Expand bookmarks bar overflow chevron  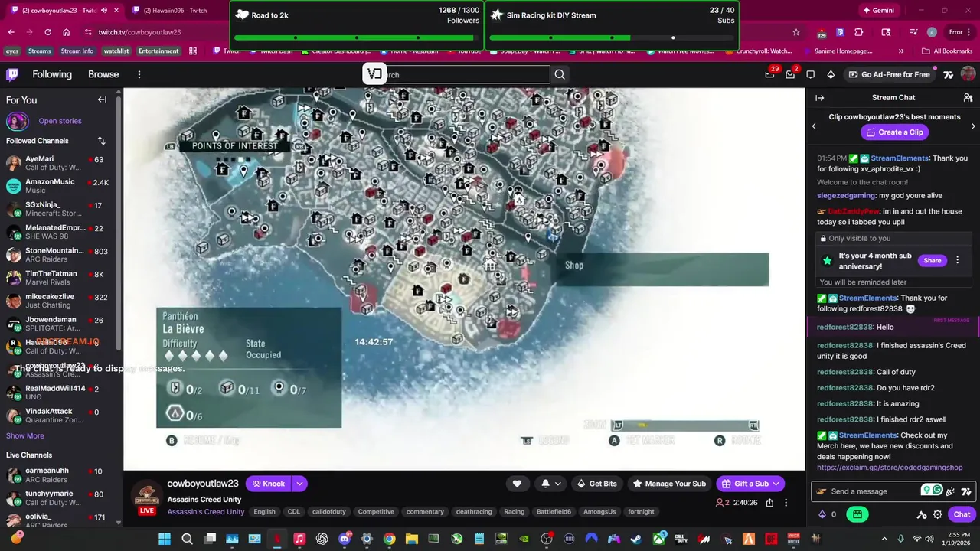pyautogui.click(x=901, y=51)
